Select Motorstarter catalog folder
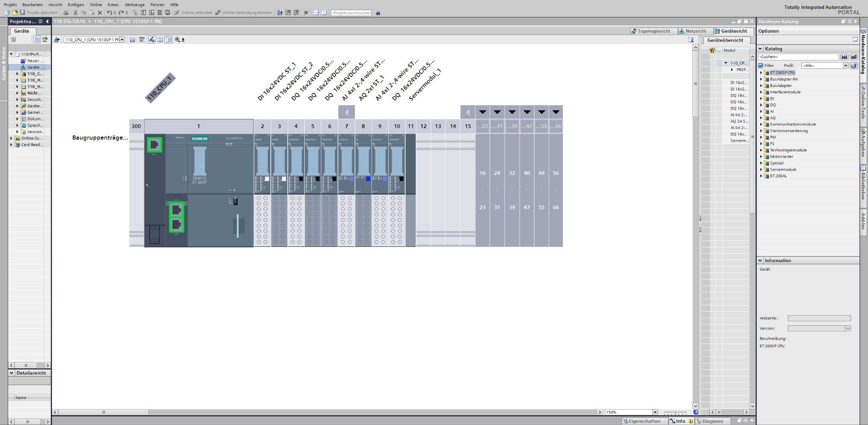 coord(781,157)
